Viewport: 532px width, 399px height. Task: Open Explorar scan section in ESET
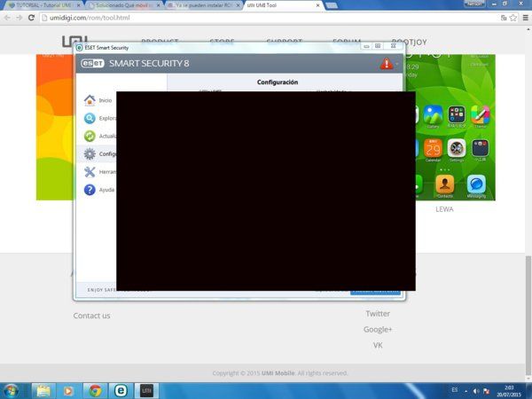(x=99, y=118)
